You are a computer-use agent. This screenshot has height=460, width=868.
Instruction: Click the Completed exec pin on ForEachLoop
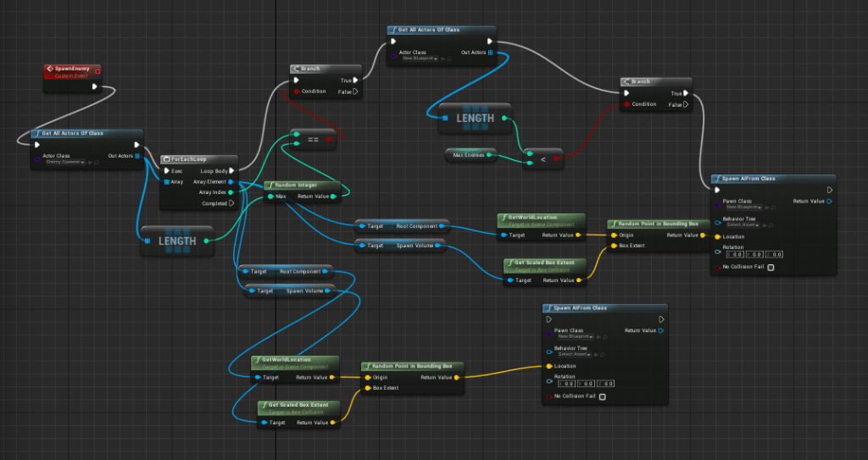(x=231, y=203)
